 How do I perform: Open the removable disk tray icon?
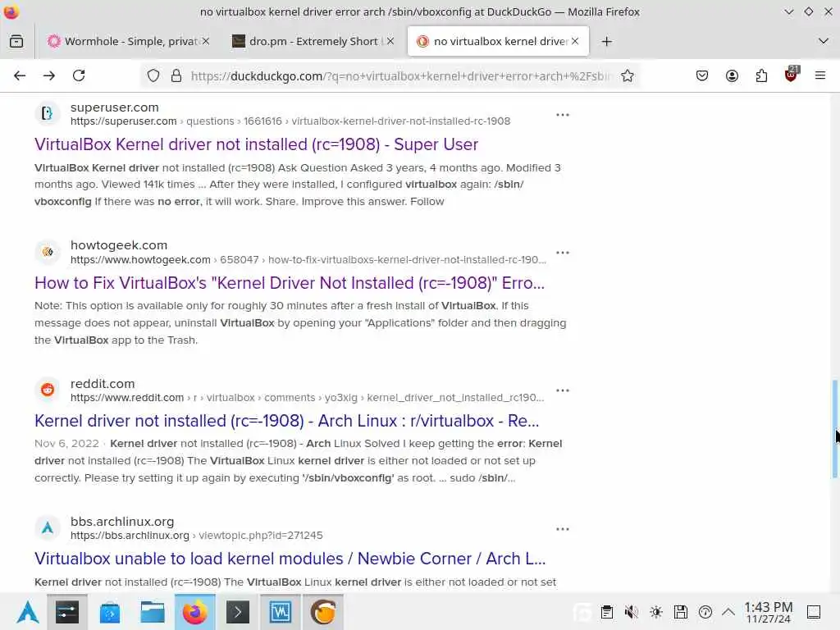coord(680,612)
